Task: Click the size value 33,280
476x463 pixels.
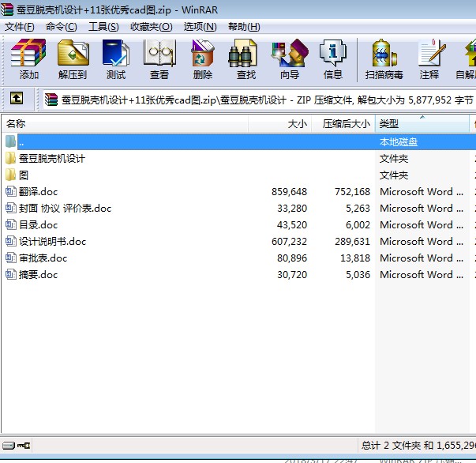Action: pyautogui.click(x=292, y=209)
